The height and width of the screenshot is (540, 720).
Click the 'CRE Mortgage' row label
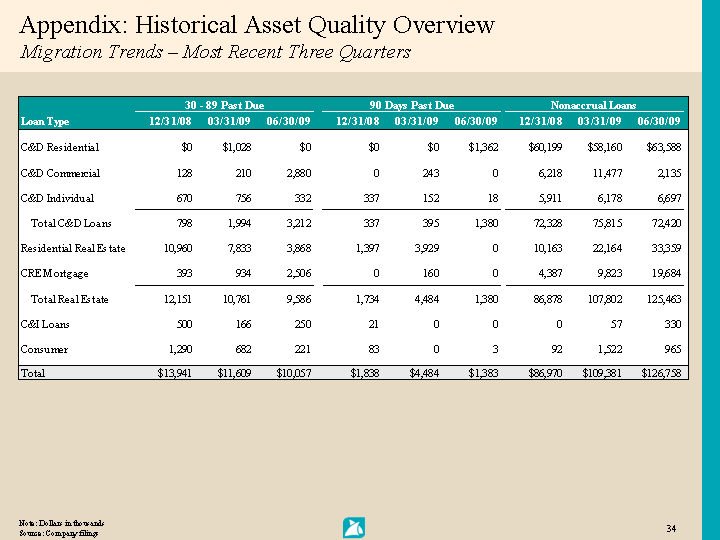[55, 273]
